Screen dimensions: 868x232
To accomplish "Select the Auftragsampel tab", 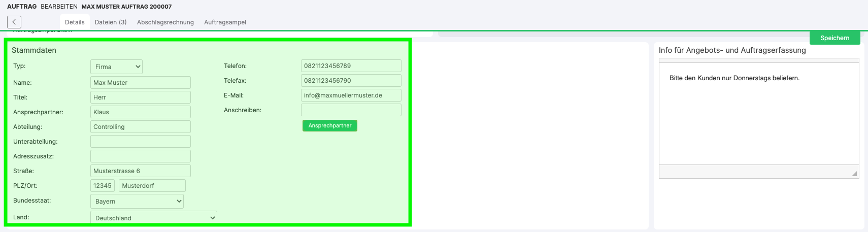I will pos(225,22).
